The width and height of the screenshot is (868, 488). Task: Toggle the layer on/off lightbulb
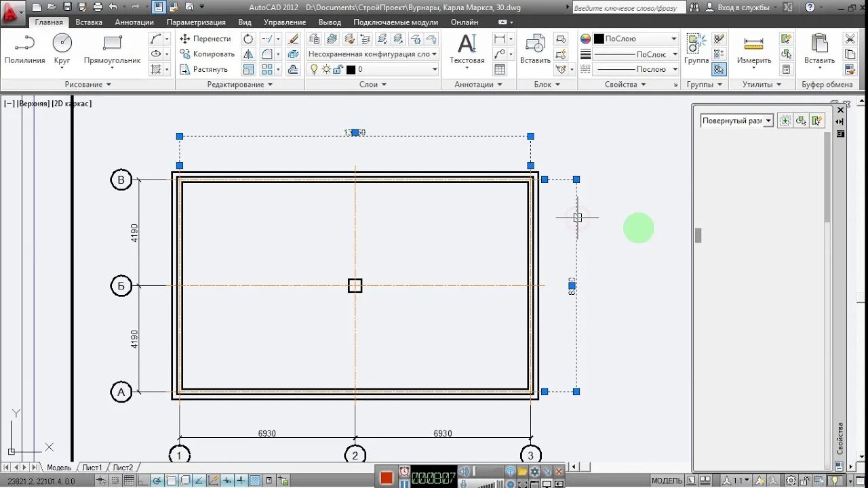[x=315, y=69]
